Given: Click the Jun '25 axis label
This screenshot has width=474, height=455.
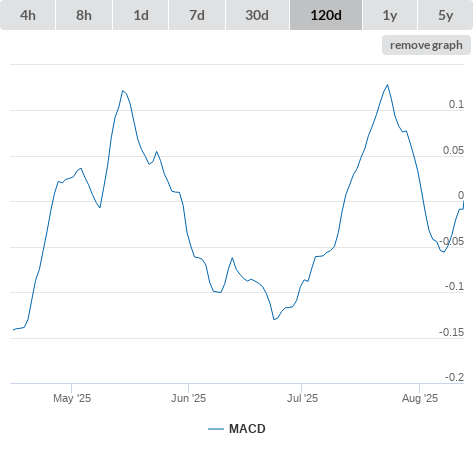Looking at the screenshot, I should point(188,398).
